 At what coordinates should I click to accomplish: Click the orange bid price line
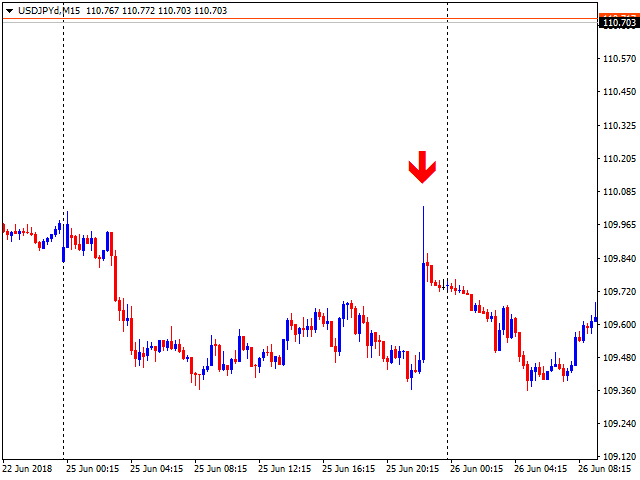coord(300,19)
